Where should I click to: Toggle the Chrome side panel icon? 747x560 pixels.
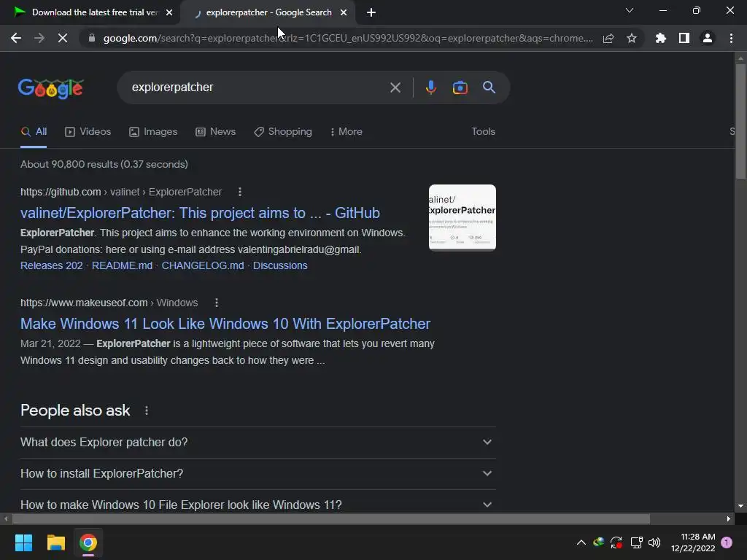pos(684,38)
